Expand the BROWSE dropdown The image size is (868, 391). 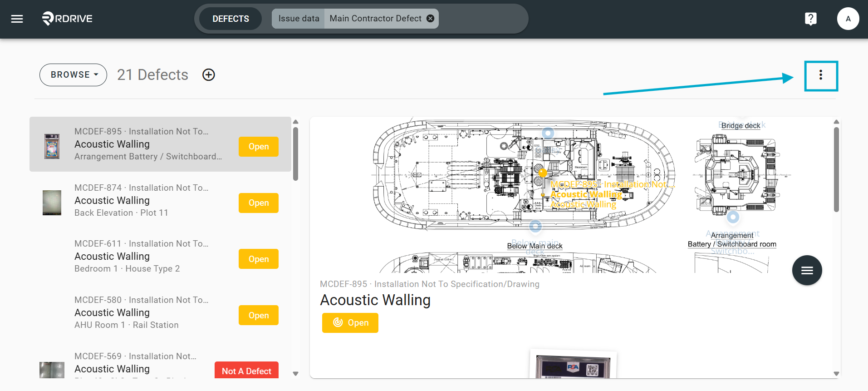(74, 75)
